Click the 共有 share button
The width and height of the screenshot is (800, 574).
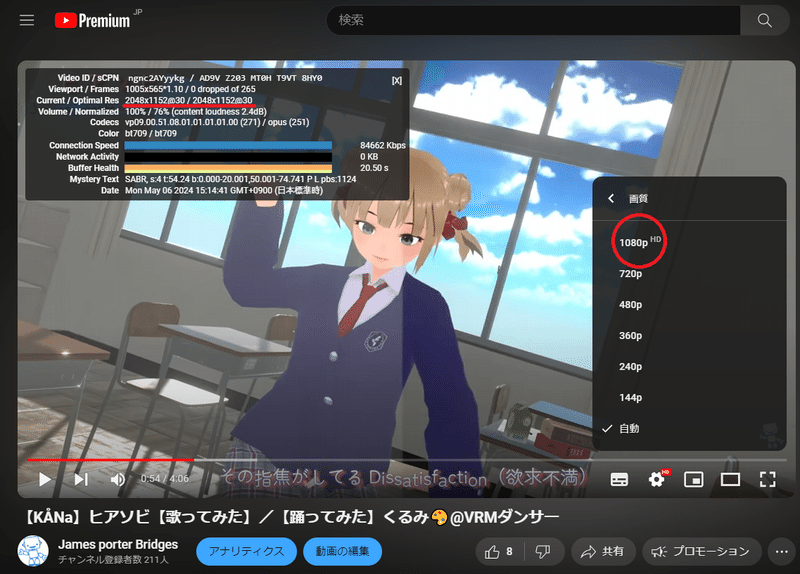[x=603, y=552]
